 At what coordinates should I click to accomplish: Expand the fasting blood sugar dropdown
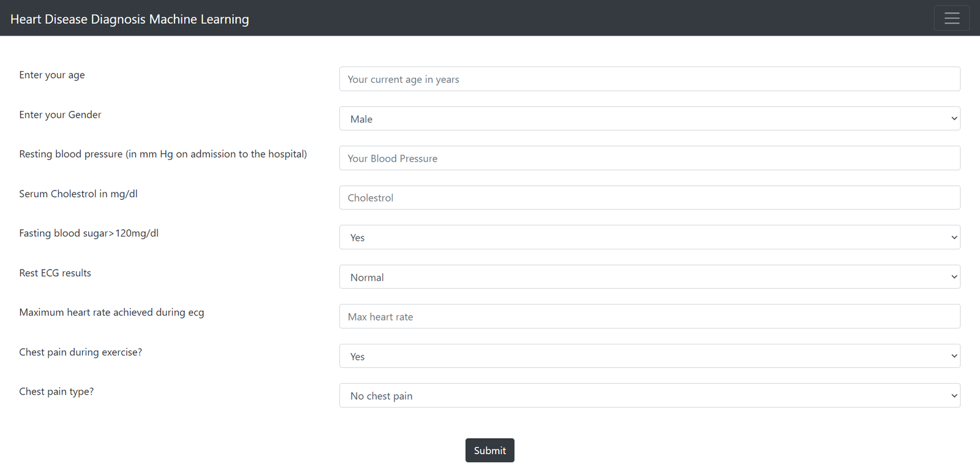click(649, 238)
